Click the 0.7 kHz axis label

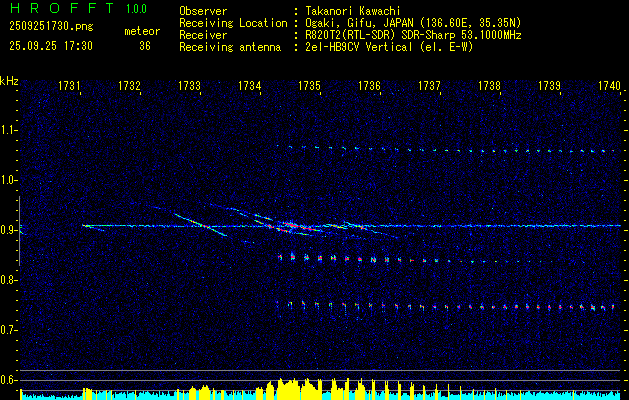[7, 330]
